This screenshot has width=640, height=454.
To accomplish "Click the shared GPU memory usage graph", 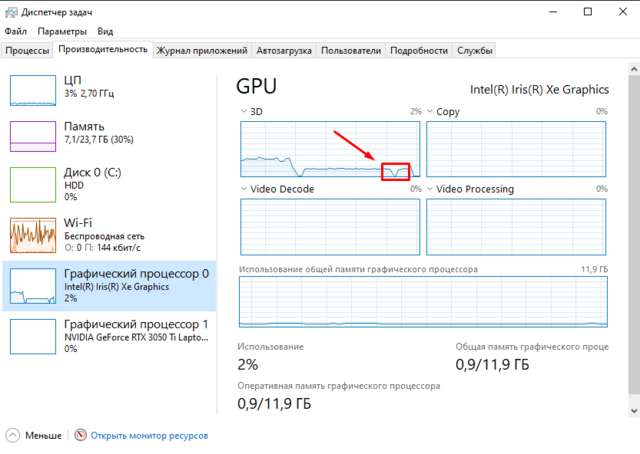I will click(423, 302).
